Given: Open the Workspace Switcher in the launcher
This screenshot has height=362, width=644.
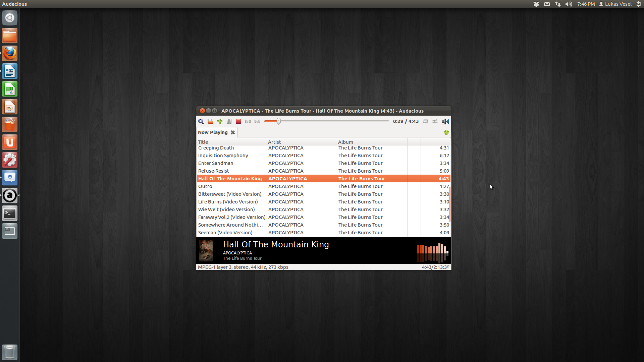Looking at the screenshot, I should pos(10,231).
